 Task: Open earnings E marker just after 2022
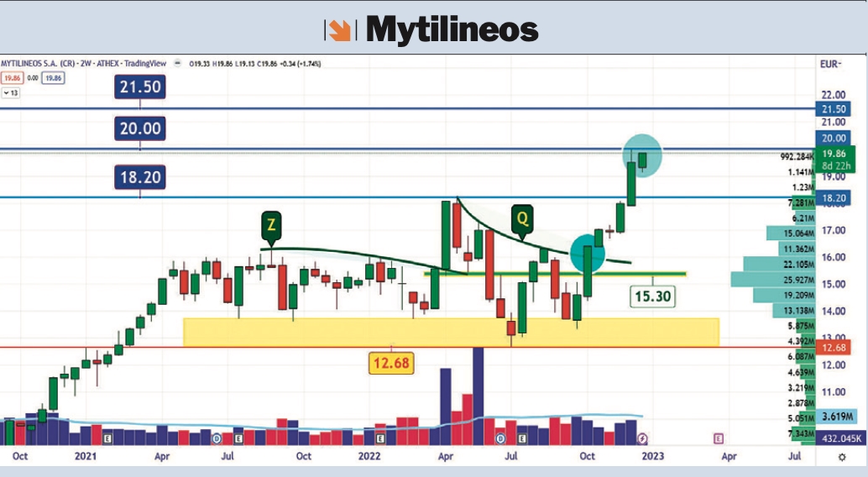tap(380, 438)
